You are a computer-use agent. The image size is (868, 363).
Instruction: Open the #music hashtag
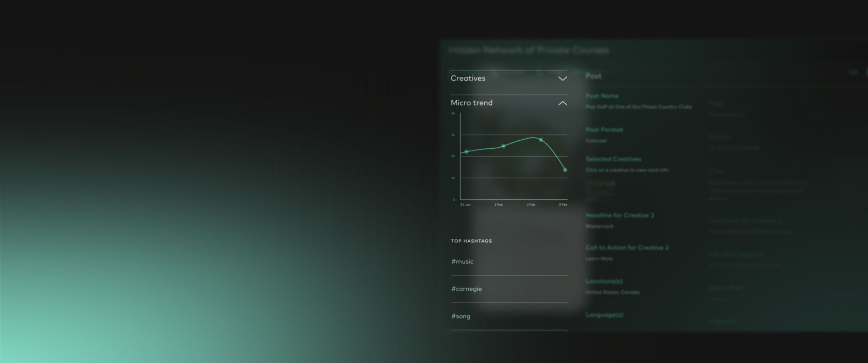point(462,262)
